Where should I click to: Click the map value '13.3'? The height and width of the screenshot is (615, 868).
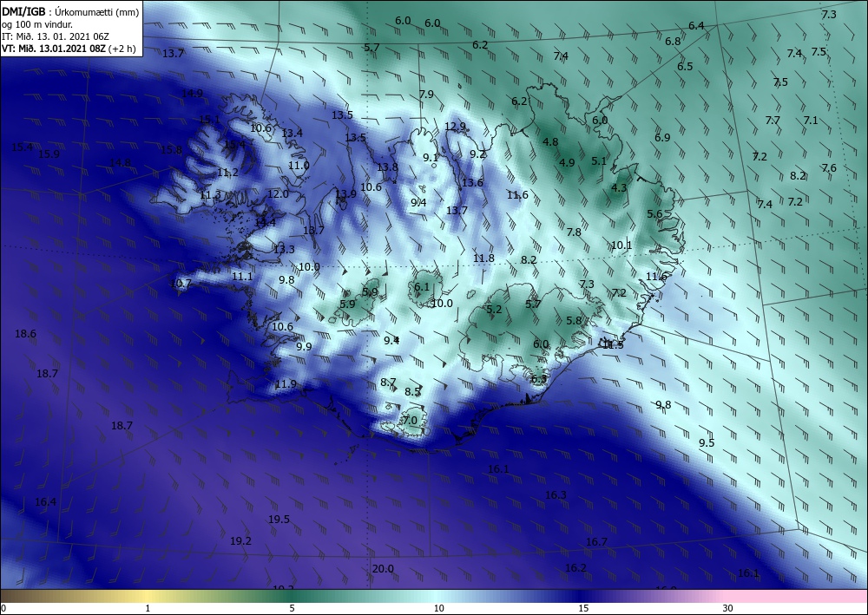pyautogui.click(x=284, y=249)
